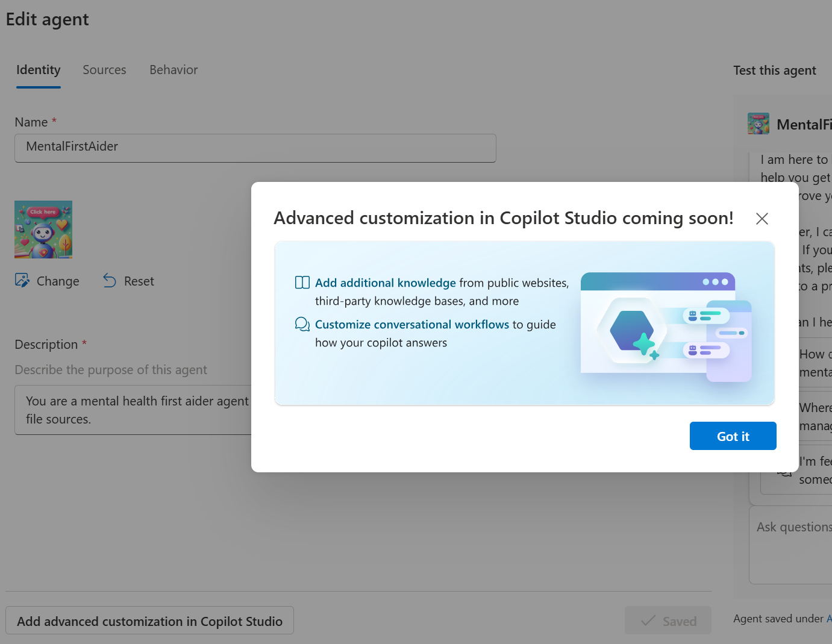Click the agent avatar in the test panel header
Viewport: 832px width, 644px height.
point(758,123)
